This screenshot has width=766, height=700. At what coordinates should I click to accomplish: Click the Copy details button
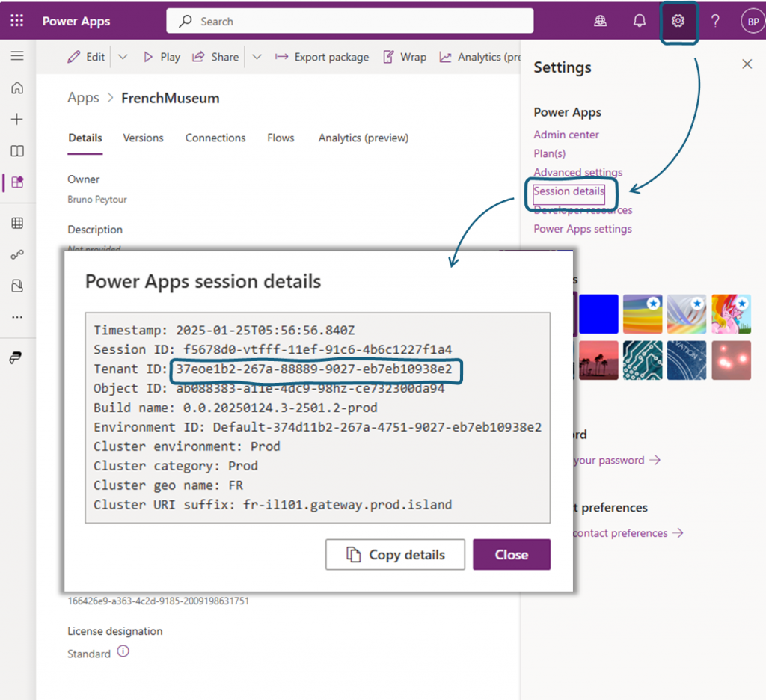coord(395,555)
